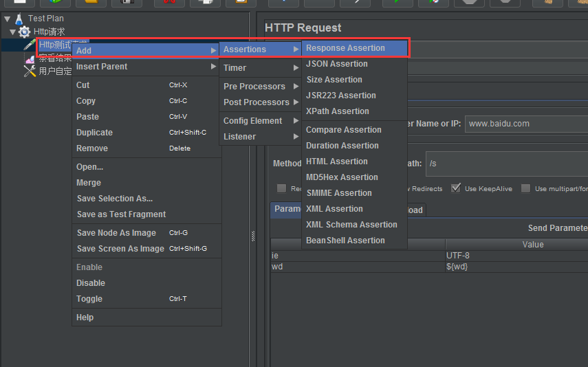Screen dimensions: 588x367
Task: Click Save Screen As Image
Action: pos(146,249)
